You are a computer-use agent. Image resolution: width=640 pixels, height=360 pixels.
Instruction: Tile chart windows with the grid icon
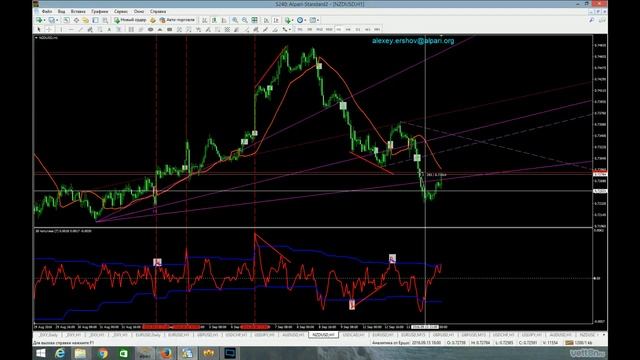[254, 20]
